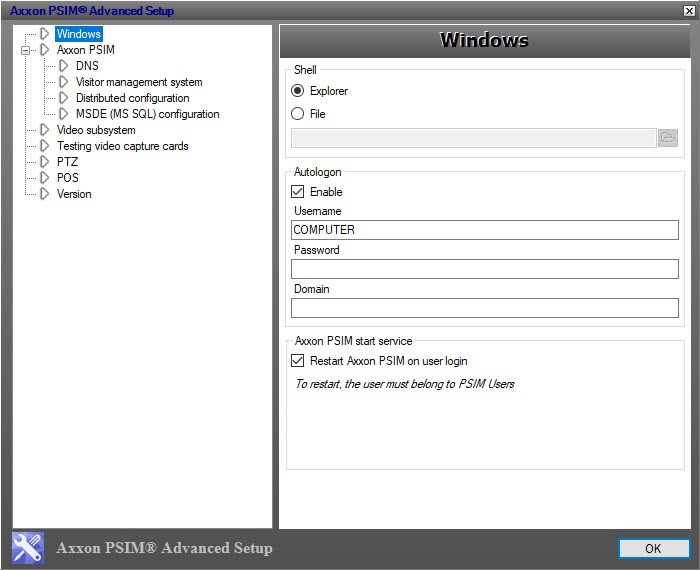Click the wrench and screwdriver setup logo
This screenshot has width=700, height=570.
point(28,548)
